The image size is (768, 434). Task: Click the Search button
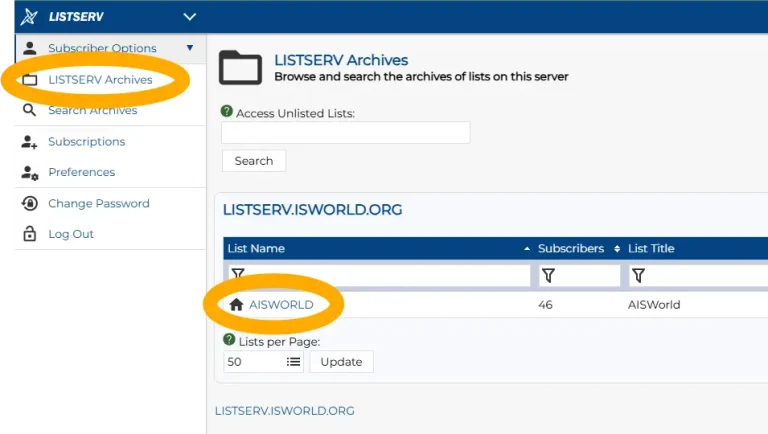[254, 161]
